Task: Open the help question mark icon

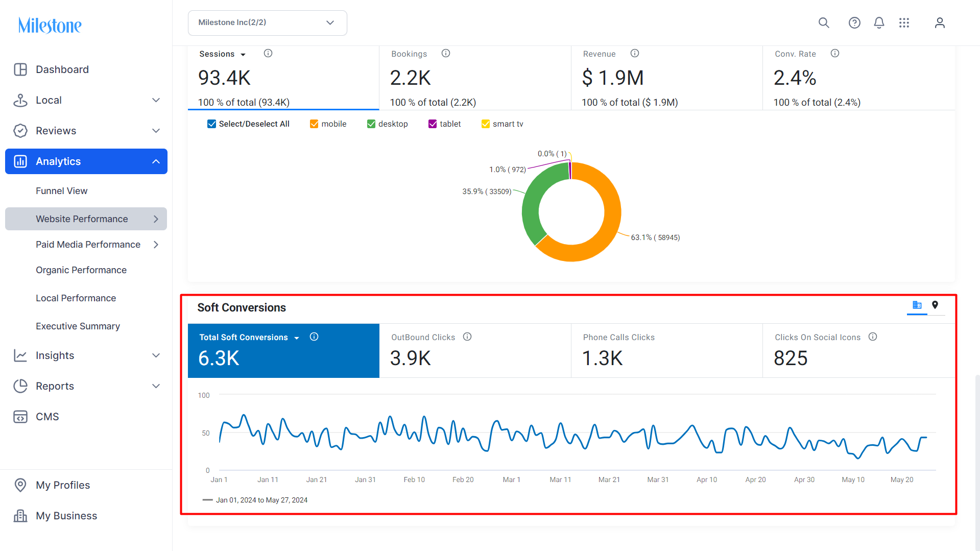Action: pos(854,22)
